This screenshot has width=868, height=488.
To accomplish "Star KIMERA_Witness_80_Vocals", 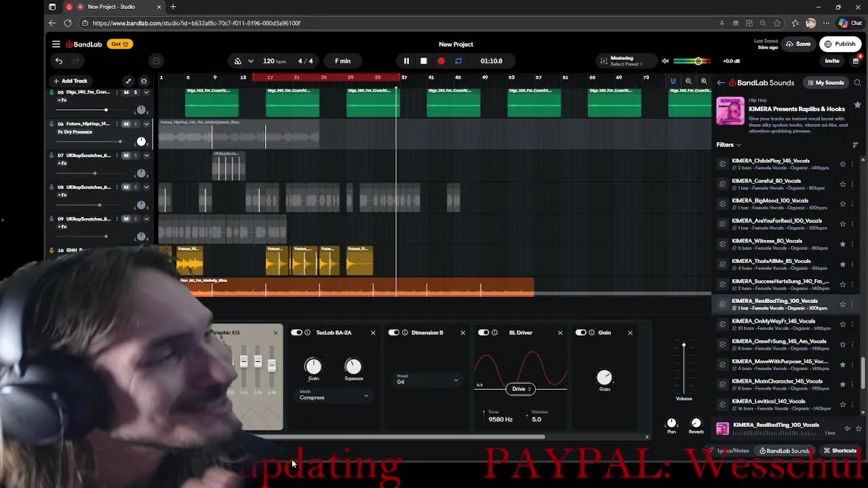I will tap(843, 244).
